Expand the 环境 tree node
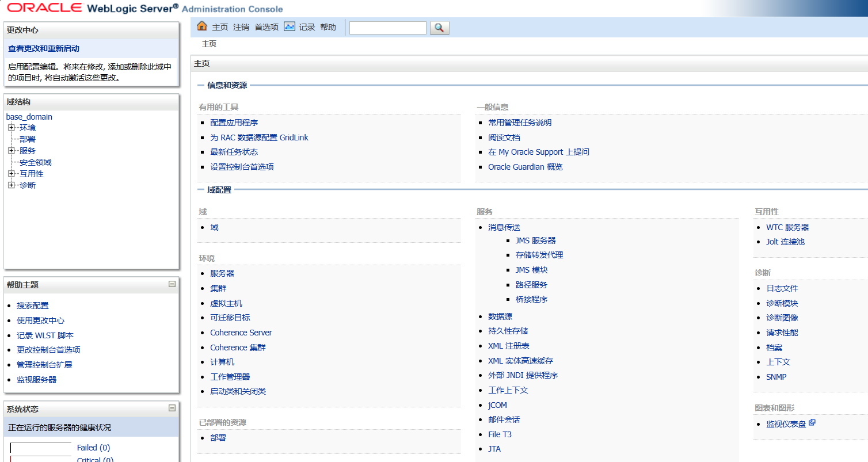Image resolution: width=868 pixels, height=462 pixels. point(11,128)
